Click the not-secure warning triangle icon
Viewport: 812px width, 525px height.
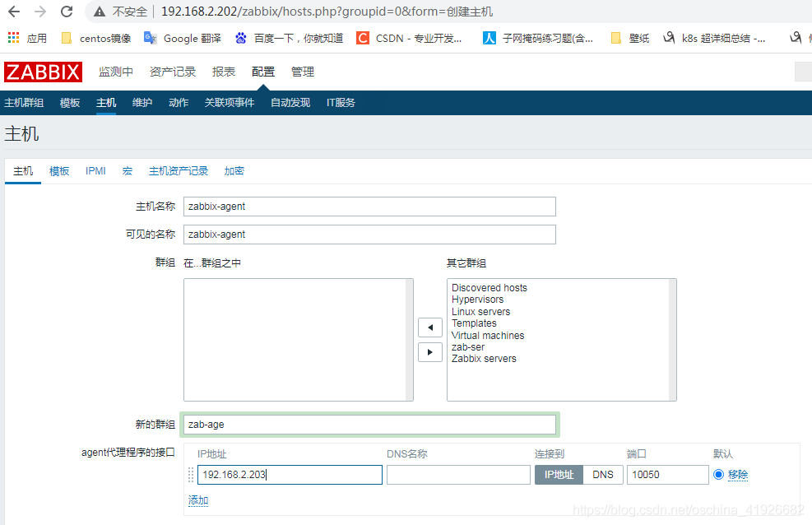pyautogui.click(x=100, y=12)
